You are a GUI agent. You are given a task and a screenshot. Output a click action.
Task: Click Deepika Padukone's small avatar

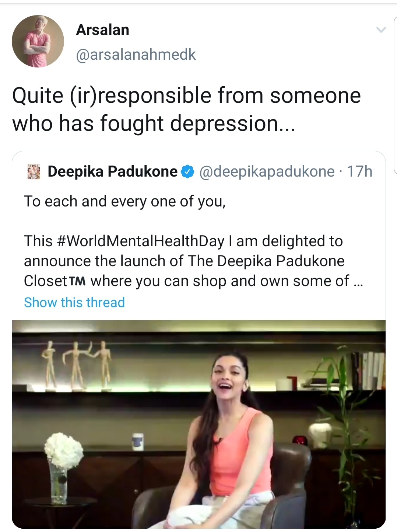tap(34, 172)
